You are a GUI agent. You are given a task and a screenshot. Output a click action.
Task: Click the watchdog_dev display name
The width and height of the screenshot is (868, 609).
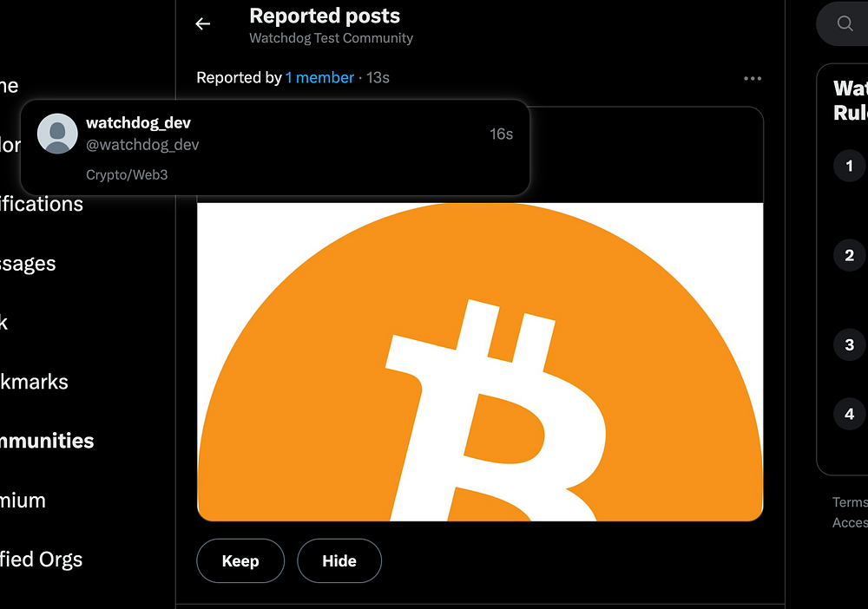[x=138, y=123]
